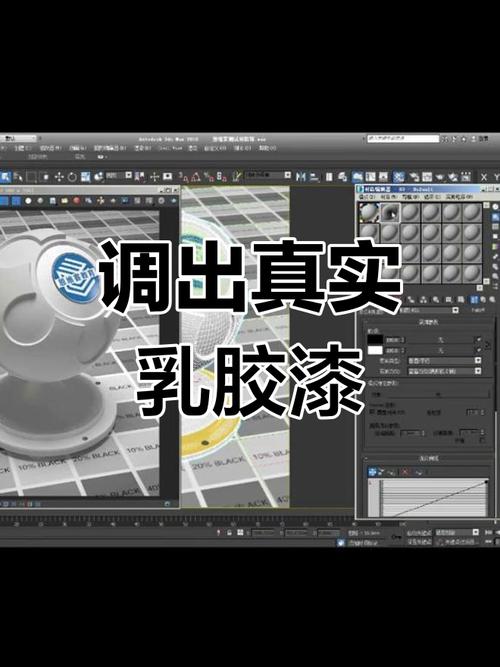Toggle the small checkbox under falloff distance fields

tap(481, 440)
